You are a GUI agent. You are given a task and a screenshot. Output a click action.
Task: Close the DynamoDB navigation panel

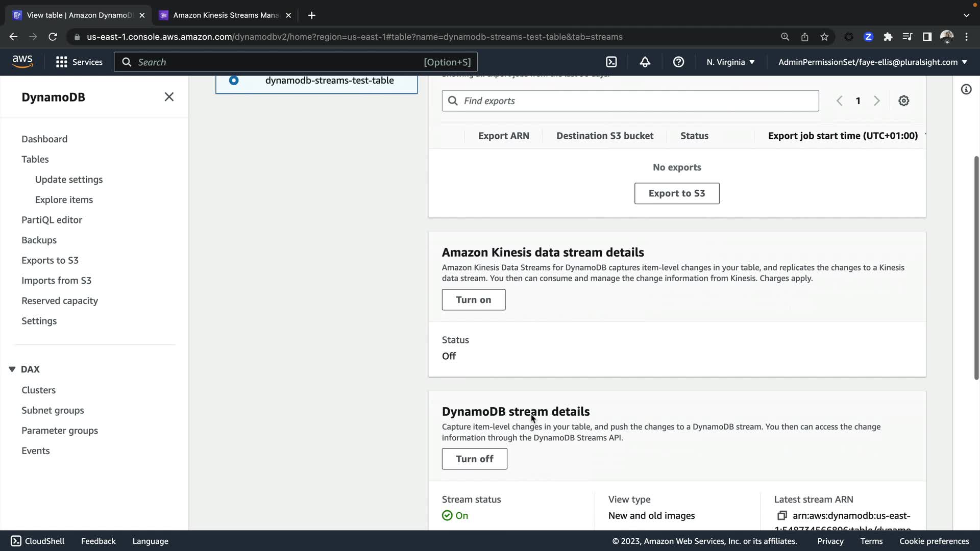(x=169, y=97)
